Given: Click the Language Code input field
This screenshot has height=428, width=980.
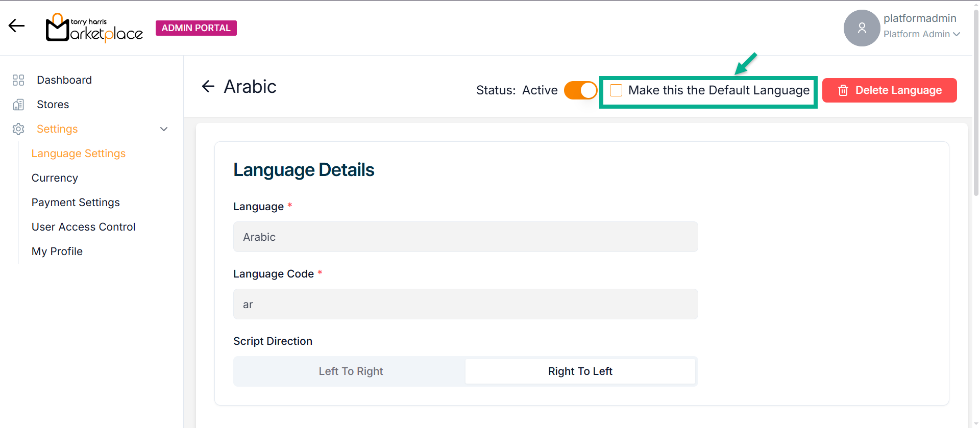Looking at the screenshot, I should [465, 305].
